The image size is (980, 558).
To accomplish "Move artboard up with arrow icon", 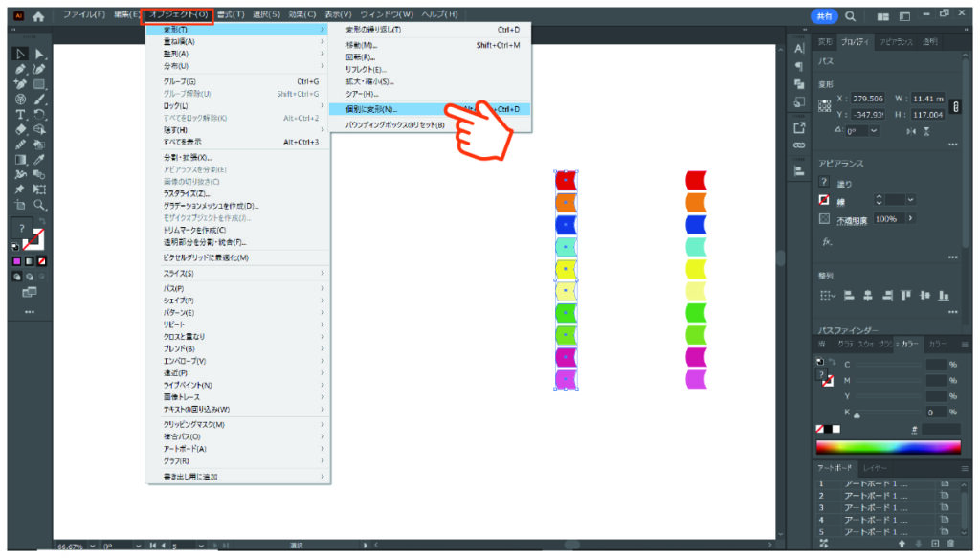I will click(x=902, y=544).
